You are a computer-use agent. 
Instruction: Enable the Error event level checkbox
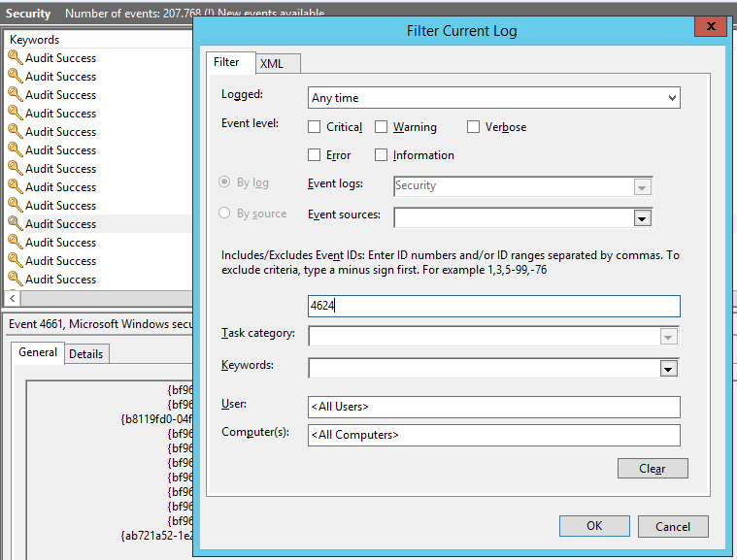click(315, 155)
